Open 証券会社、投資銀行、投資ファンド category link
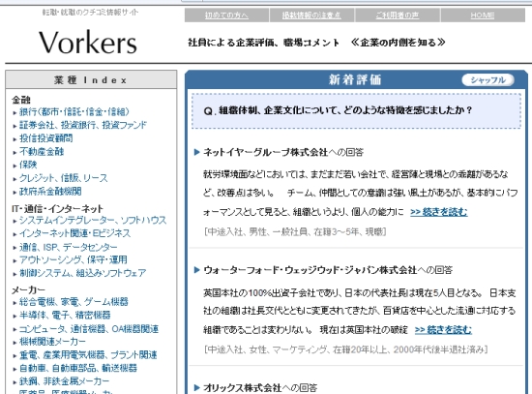 pos(83,125)
